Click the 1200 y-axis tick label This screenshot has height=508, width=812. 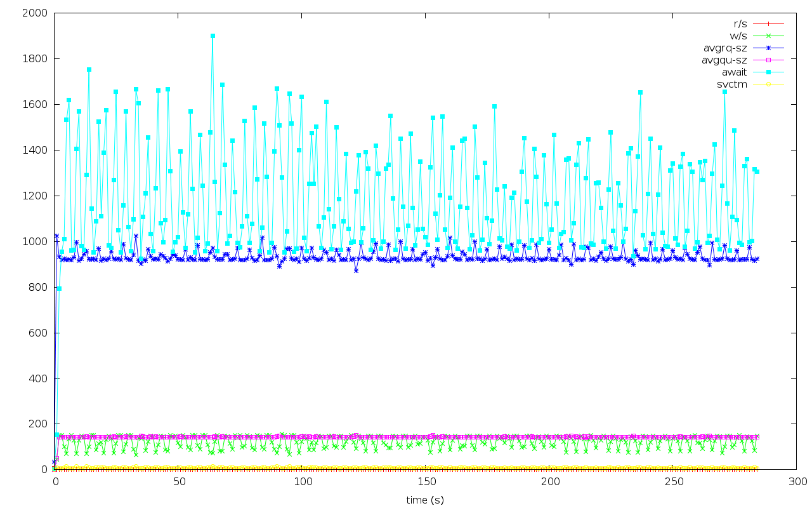[x=34, y=196]
